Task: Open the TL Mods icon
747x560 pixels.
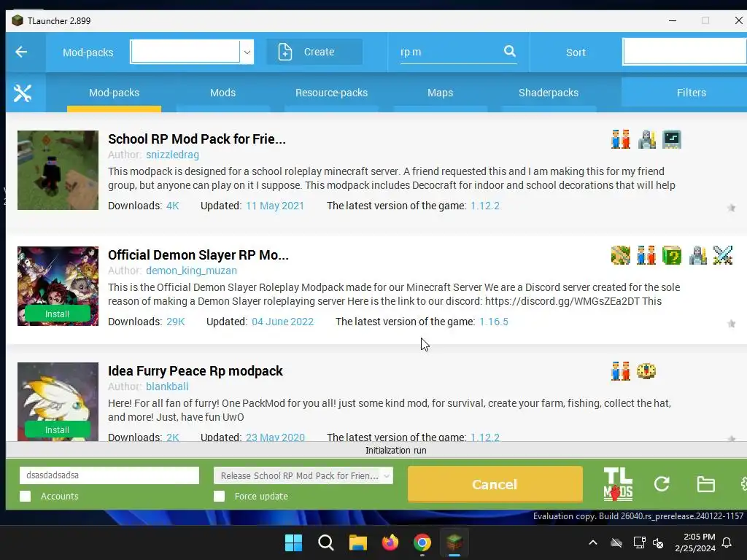Action: 618,484
